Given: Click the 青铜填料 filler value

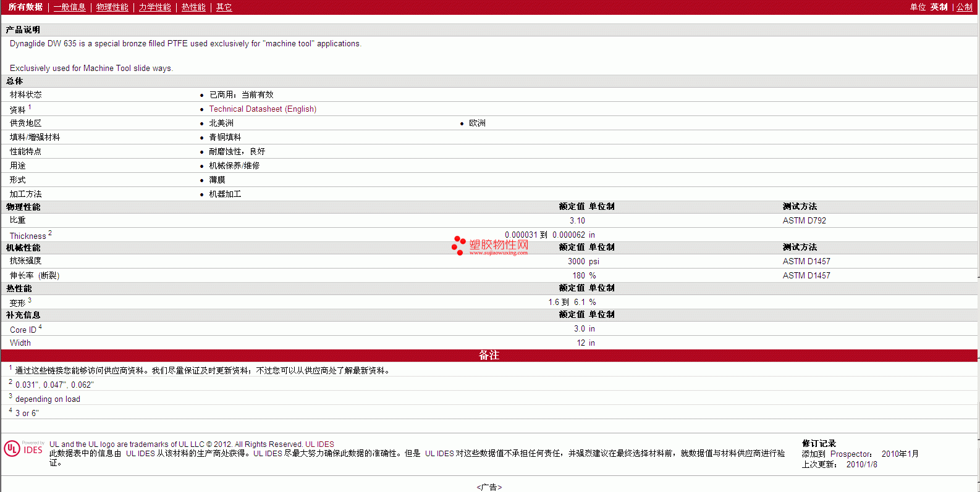Looking at the screenshot, I should pyautogui.click(x=225, y=137).
